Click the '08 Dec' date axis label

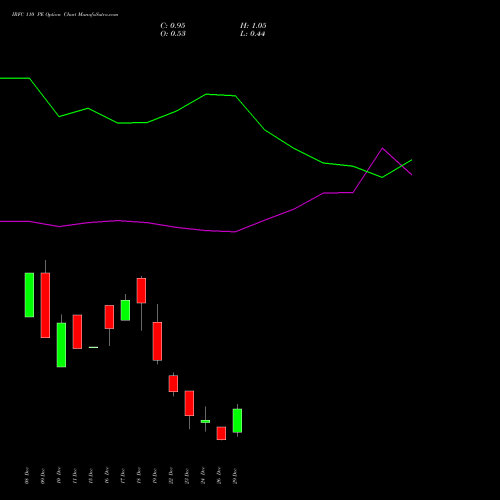click(27, 476)
